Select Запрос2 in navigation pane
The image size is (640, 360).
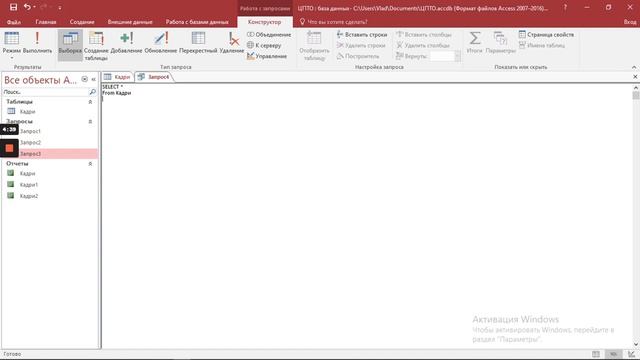[30, 142]
